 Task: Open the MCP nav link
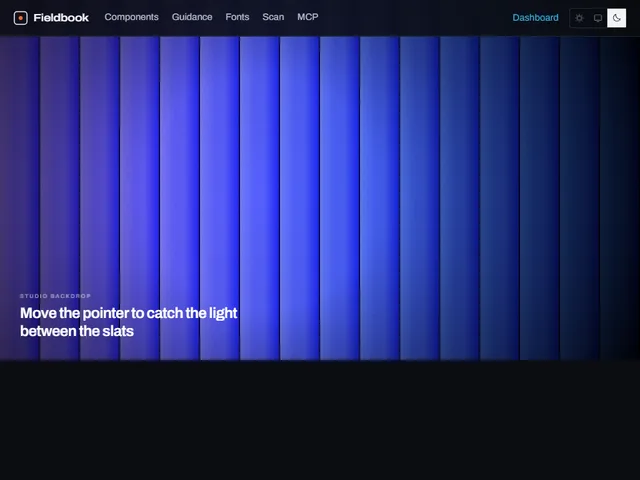[x=308, y=17]
